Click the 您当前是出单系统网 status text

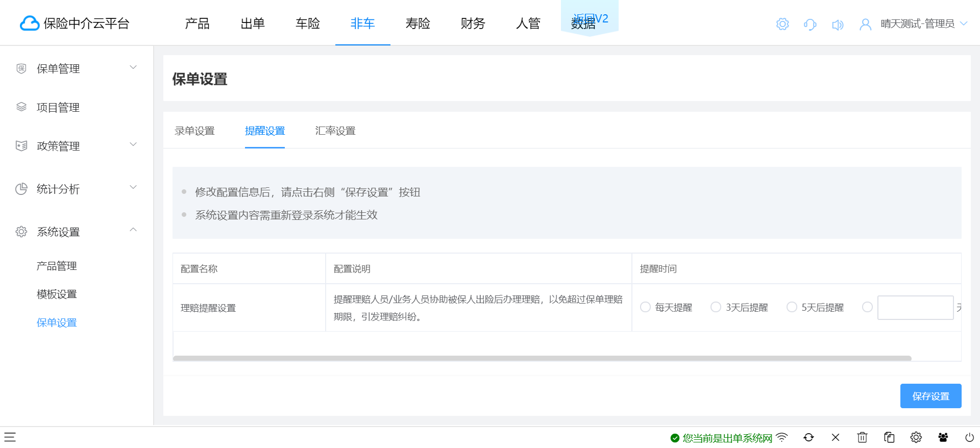[x=727, y=438]
